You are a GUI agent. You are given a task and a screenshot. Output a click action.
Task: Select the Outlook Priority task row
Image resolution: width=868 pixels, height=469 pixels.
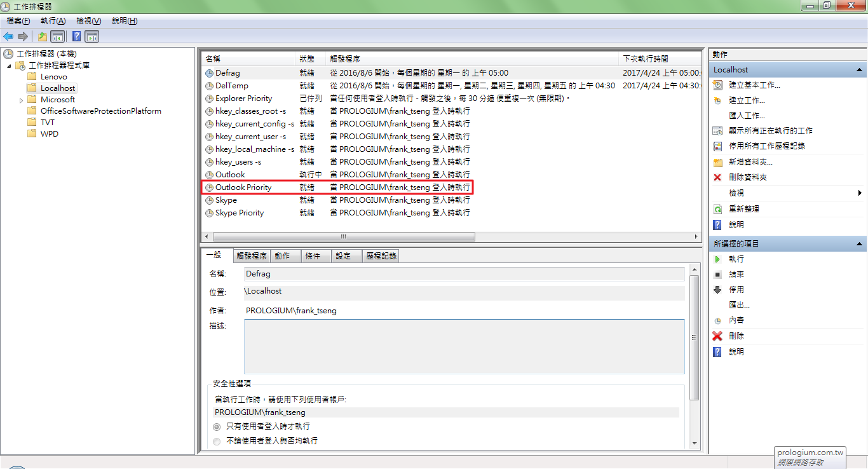click(x=243, y=187)
